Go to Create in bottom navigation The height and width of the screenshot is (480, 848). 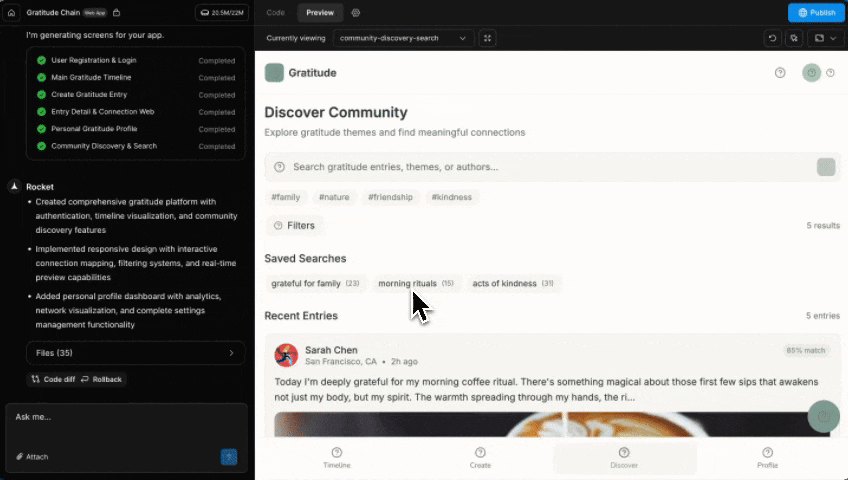tap(480, 457)
